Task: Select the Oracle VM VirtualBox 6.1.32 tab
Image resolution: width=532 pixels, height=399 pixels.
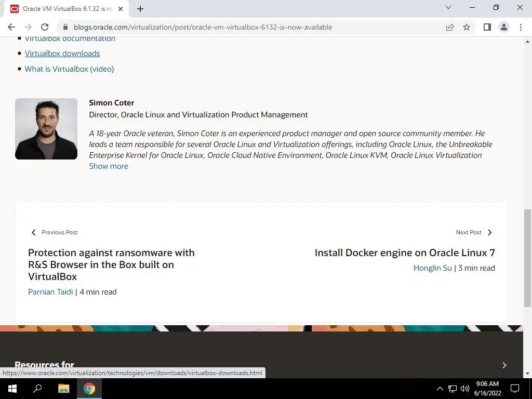Action: pyautogui.click(x=66, y=9)
